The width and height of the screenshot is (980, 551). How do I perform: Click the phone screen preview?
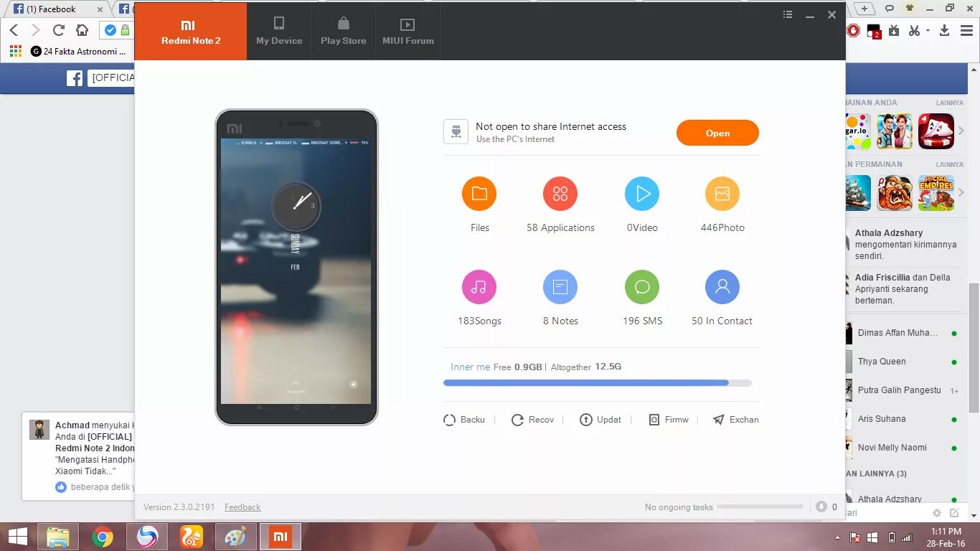[x=296, y=270]
